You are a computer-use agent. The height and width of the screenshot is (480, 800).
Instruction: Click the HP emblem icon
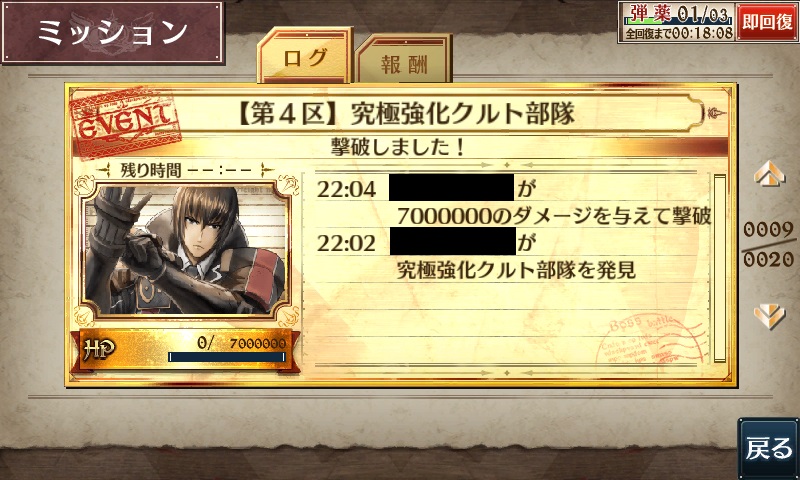point(99,349)
